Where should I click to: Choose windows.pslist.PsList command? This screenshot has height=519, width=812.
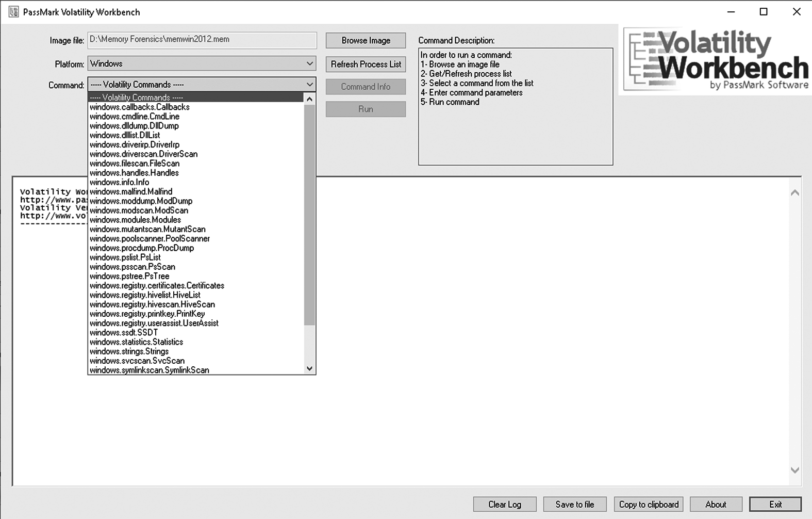coord(196,257)
